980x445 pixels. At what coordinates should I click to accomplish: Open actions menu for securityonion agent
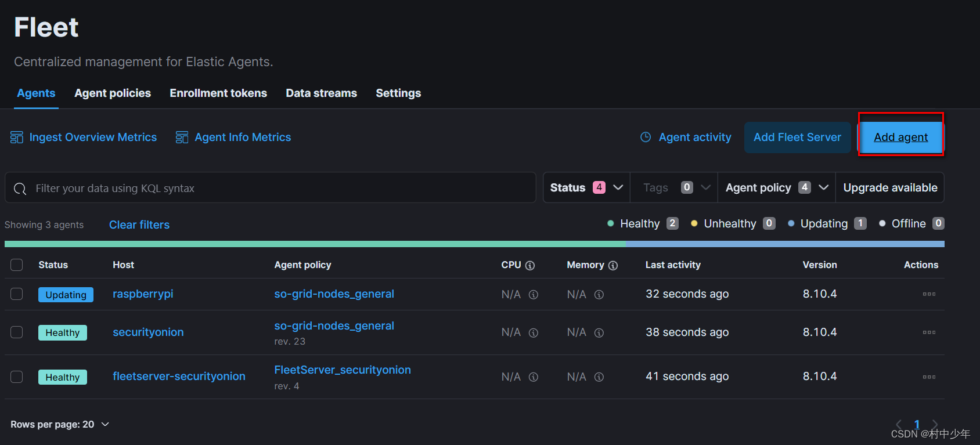929,332
